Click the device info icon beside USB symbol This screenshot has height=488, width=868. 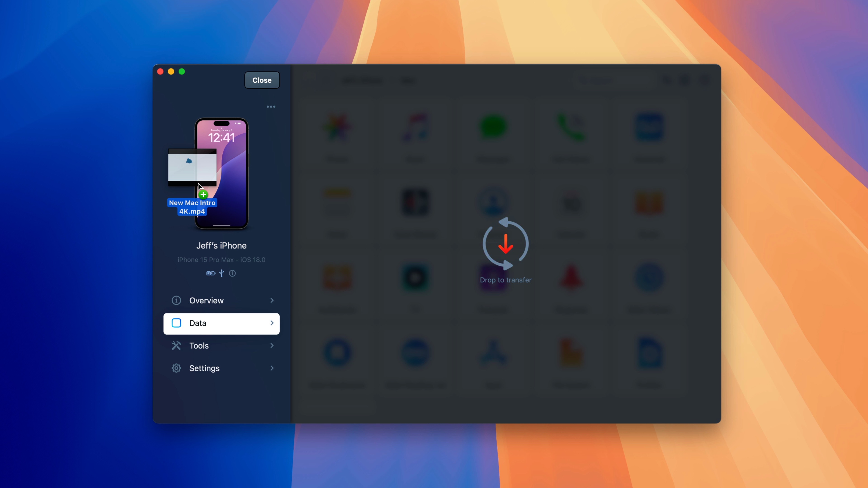pyautogui.click(x=232, y=273)
